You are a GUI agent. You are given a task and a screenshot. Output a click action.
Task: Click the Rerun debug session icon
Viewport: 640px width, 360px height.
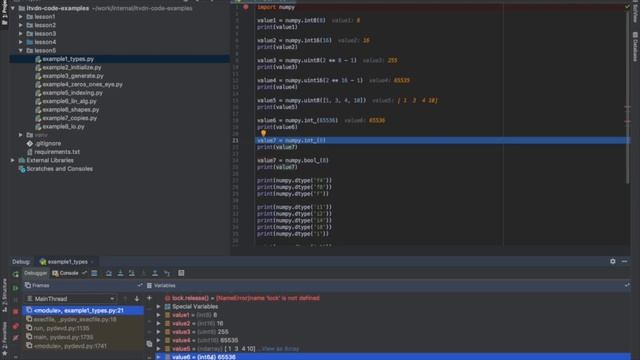tap(16, 274)
